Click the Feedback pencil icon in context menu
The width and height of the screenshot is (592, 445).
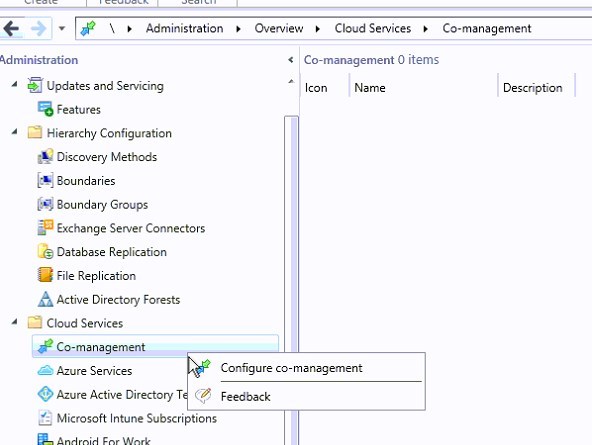click(203, 395)
